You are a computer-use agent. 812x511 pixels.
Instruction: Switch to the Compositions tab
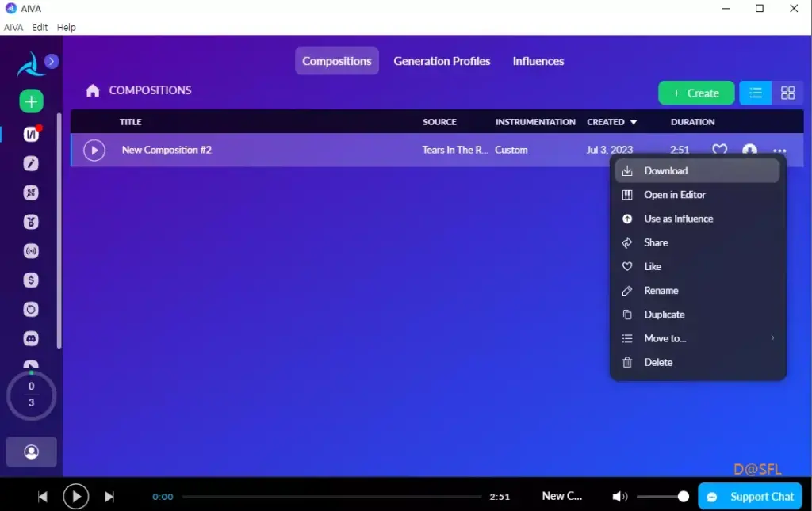336,61
